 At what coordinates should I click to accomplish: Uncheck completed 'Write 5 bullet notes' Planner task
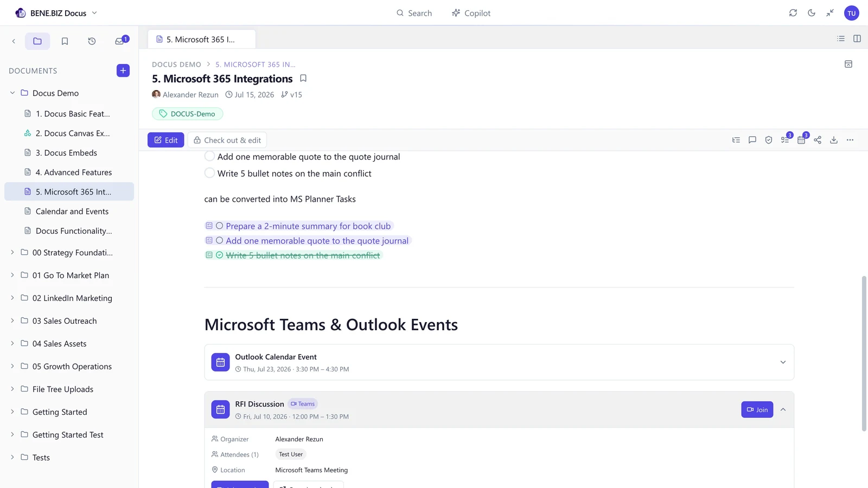click(x=220, y=255)
